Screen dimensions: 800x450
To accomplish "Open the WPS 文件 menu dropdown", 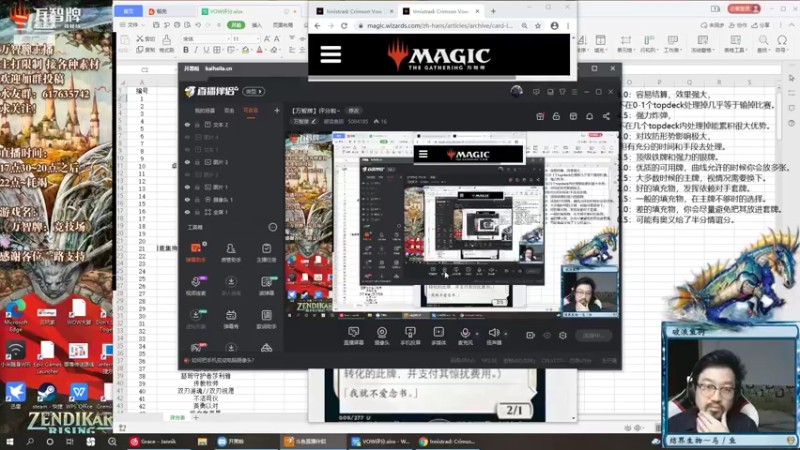I will click(132, 25).
